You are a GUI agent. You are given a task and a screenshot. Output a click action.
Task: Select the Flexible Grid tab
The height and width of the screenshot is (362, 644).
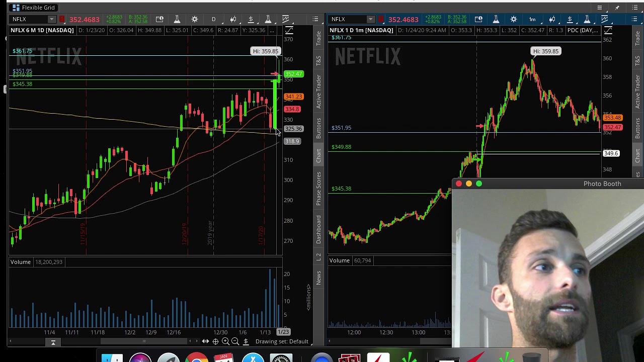point(33,8)
